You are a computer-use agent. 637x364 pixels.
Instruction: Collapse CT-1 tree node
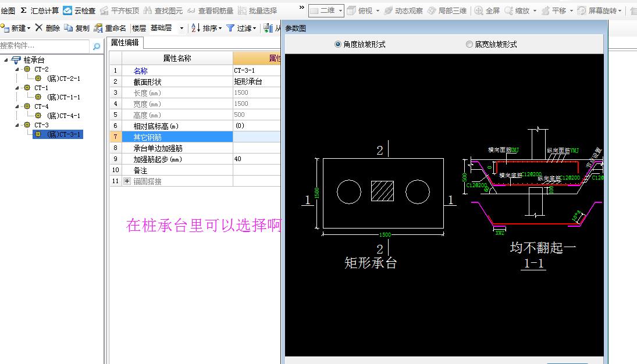coord(17,88)
